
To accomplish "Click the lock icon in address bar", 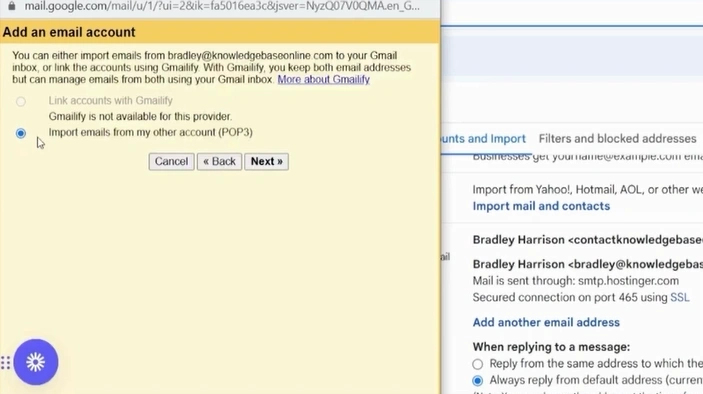I will point(12,6).
